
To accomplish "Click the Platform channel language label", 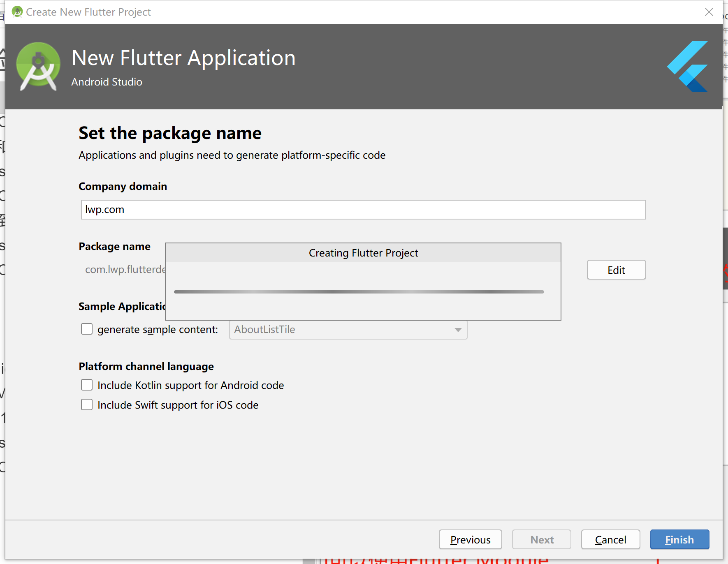I will tap(146, 367).
